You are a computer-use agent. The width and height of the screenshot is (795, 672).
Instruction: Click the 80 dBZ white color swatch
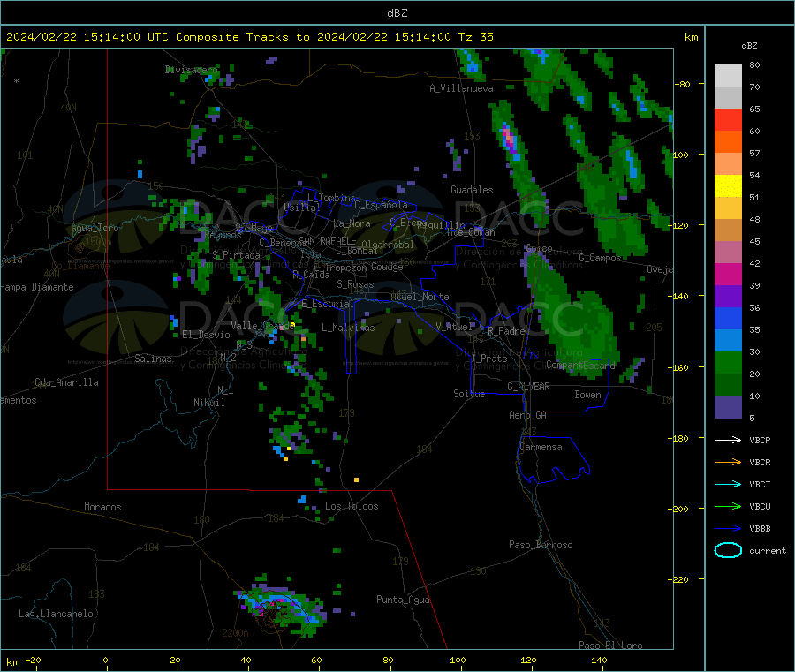coord(728,76)
